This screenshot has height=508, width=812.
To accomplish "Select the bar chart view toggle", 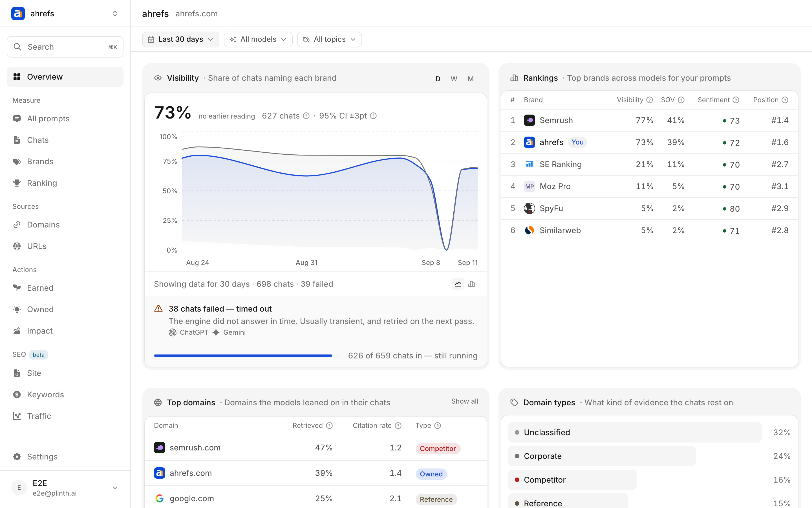I will pos(471,284).
